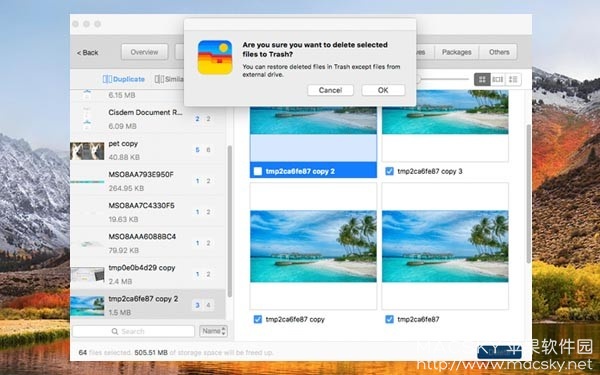The width and height of the screenshot is (600, 375).
Task: Click the highlighted 'tmp2ca6fe87 copy 2' preview label
Action: (300, 171)
